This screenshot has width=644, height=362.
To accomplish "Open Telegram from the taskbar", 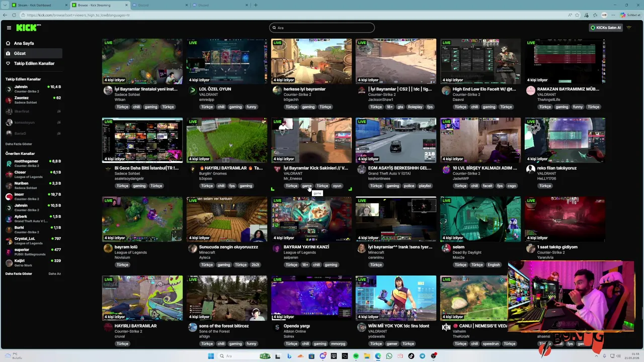I will coord(422,356).
